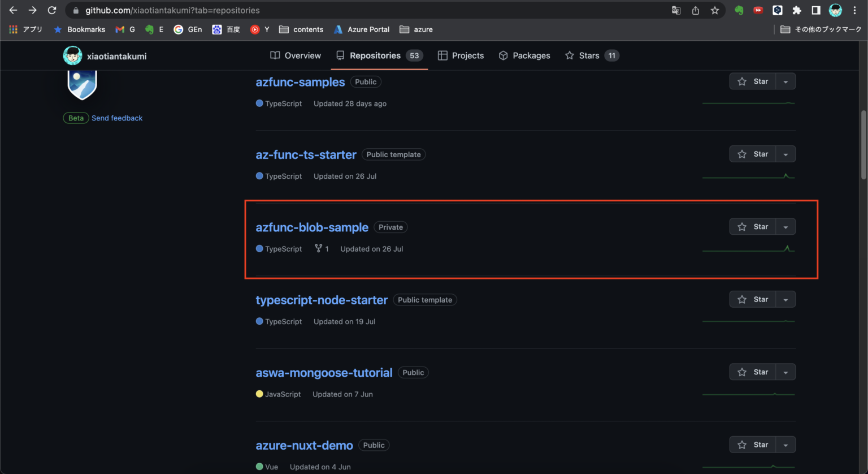This screenshot has height=474, width=868.
Task: Click the Google Translate icon in address bar
Action: pyautogui.click(x=676, y=10)
